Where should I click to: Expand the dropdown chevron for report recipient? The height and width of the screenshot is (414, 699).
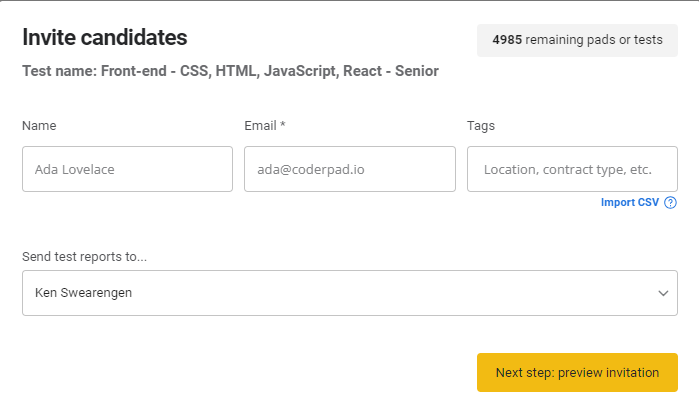pos(663,293)
